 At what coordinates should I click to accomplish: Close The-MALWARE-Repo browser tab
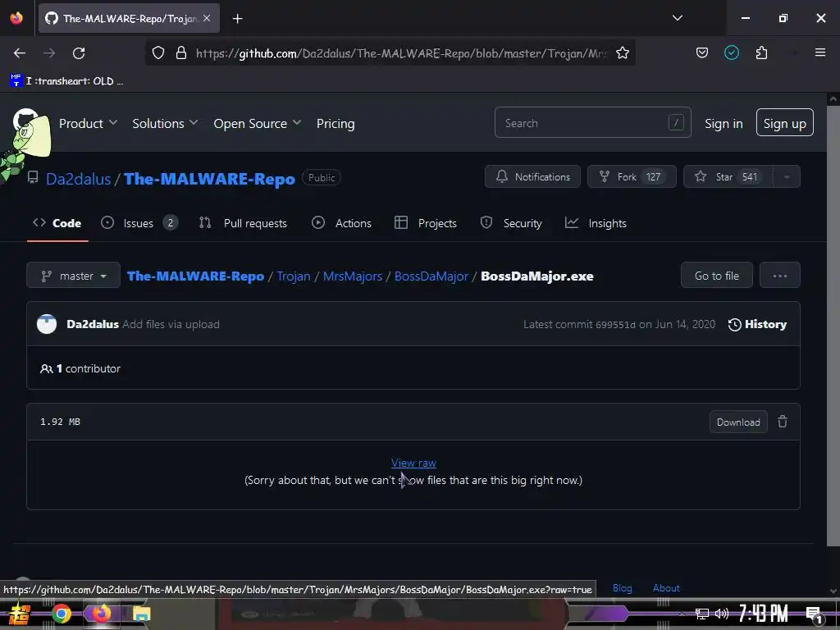(x=207, y=18)
